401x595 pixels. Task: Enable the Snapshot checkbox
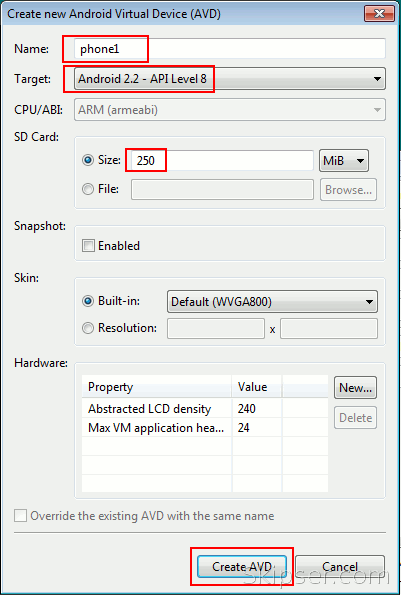tap(88, 246)
